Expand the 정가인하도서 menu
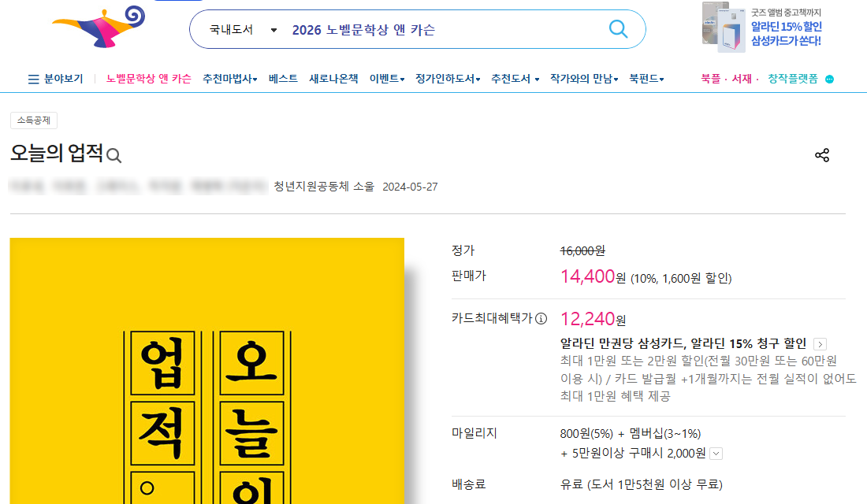The image size is (867, 504). (x=448, y=79)
